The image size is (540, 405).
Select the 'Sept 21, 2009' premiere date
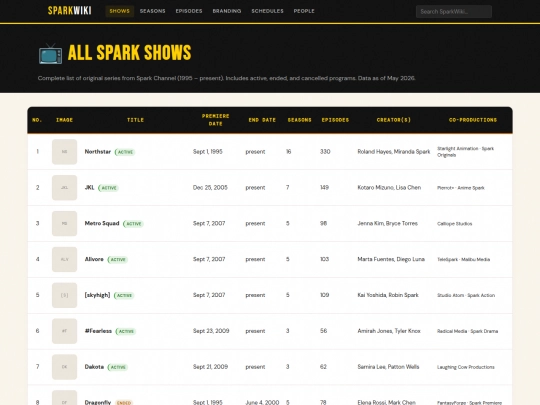tap(210, 366)
